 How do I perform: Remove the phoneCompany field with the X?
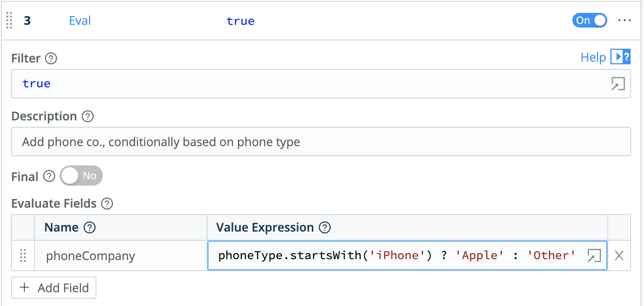(x=619, y=256)
